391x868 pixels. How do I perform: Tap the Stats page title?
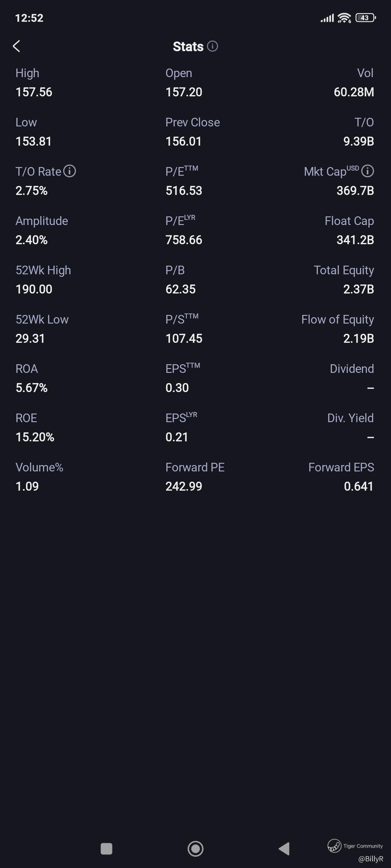188,46
